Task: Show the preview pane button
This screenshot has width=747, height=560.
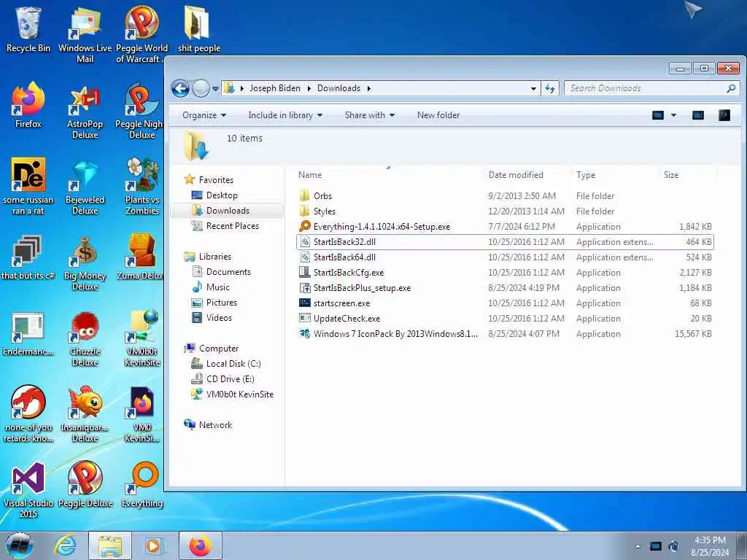Action: click(698, 115)
